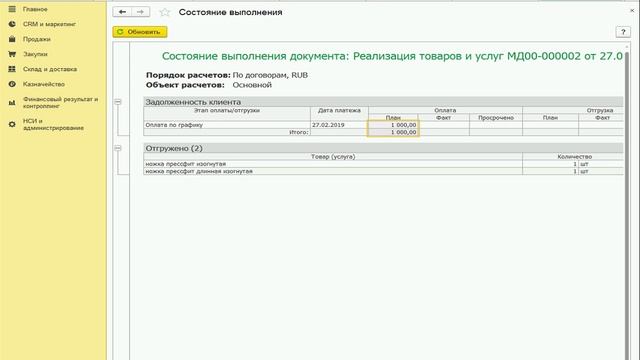The height and width of the screenshot is (360, 640).
Task: Click the Порядок расчетов label
Action: pos(188,75)
